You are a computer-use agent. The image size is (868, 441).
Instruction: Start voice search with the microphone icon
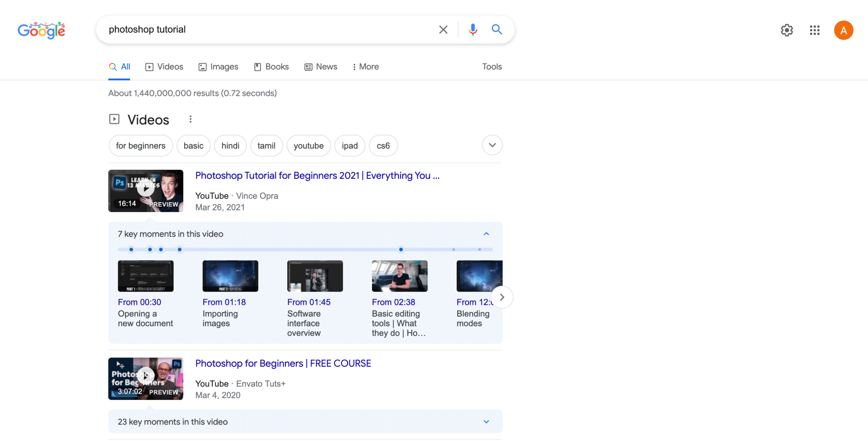(473, 29)
